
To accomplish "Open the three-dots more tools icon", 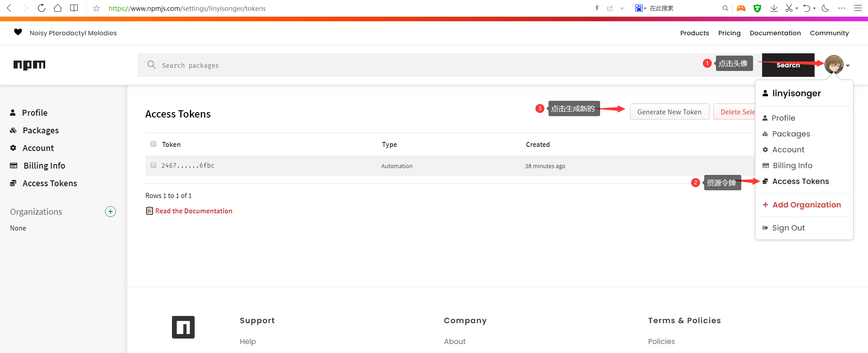I will [842, 8].
